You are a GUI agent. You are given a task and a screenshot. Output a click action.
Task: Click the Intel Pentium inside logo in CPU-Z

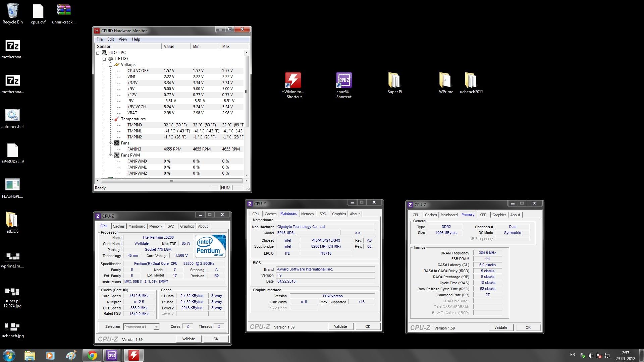[210, 246]
